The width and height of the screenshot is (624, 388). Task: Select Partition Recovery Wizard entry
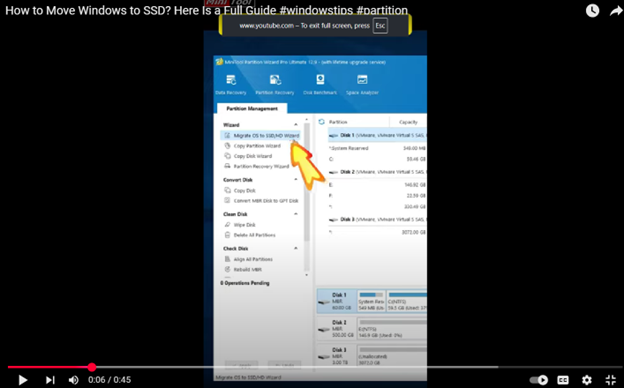point(261,166)
